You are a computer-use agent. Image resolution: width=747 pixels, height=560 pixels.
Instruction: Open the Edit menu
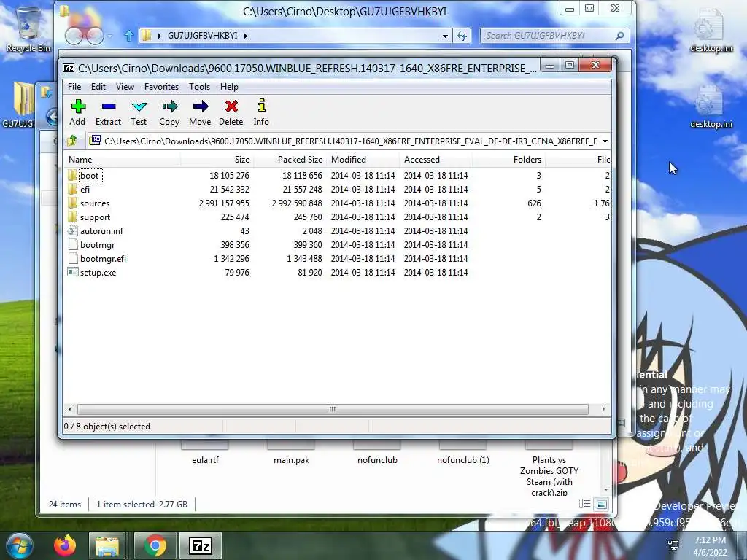tap(98, 87)
